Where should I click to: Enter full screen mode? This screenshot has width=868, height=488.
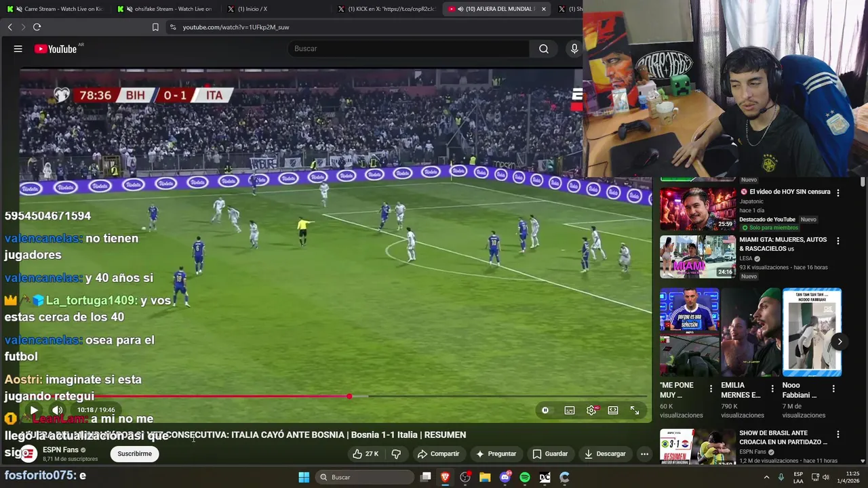[x=635, y=410]
